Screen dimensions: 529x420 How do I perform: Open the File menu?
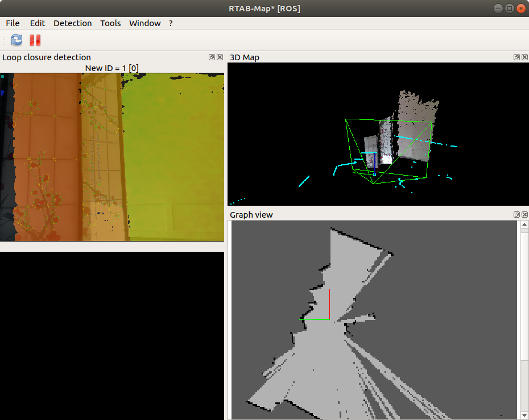(13, 23)
